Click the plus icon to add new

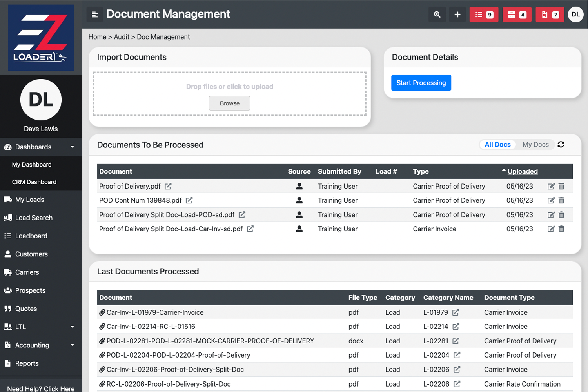457,14
